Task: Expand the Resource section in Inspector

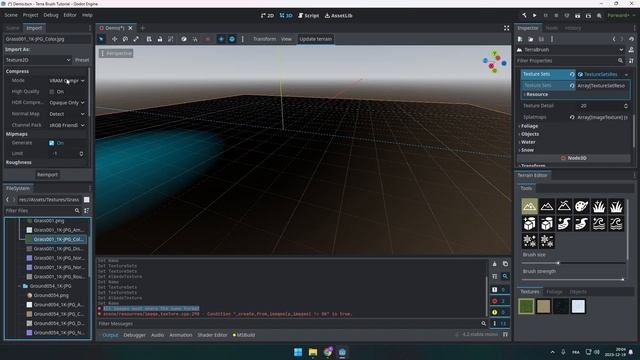Action: (536, 94)
